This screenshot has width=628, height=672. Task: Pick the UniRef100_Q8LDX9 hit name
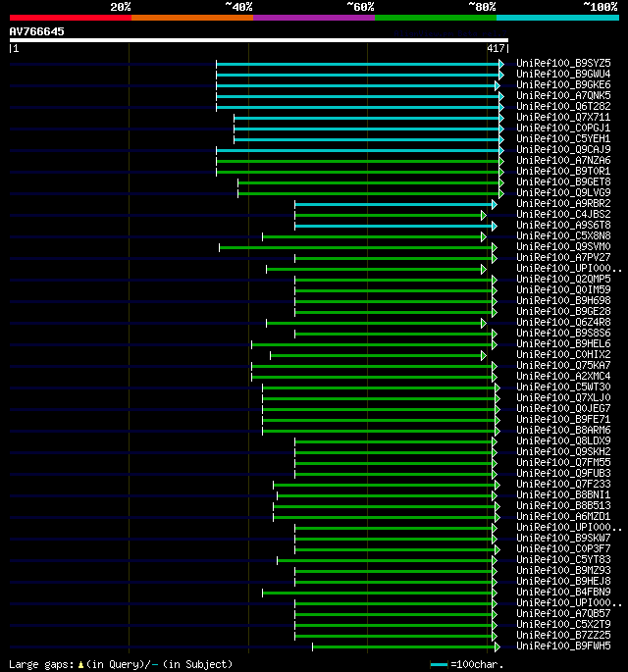563,441
